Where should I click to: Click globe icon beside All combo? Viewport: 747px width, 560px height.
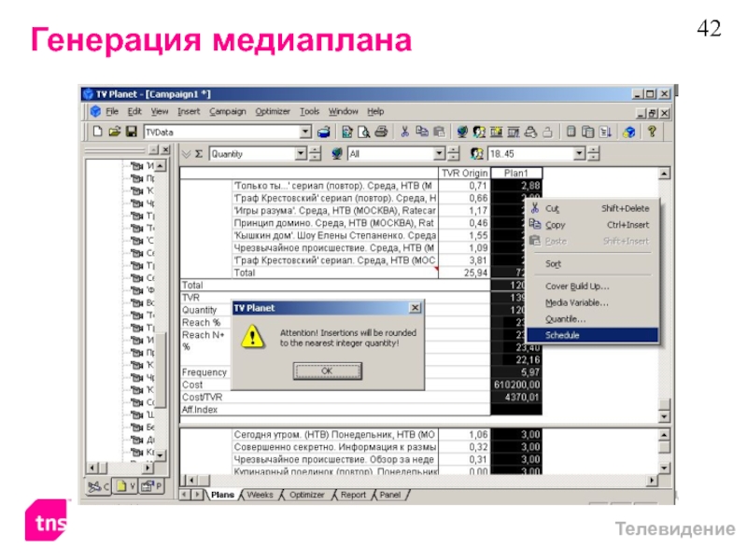(x=337, y=154)
